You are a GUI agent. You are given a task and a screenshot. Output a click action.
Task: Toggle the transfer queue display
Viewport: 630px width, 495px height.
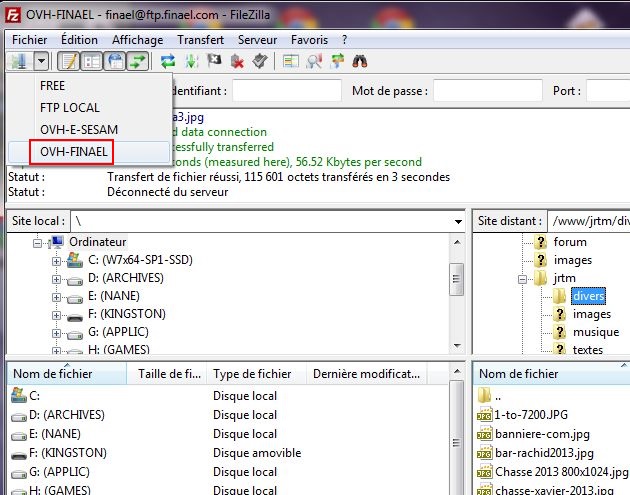click(136, 61)
